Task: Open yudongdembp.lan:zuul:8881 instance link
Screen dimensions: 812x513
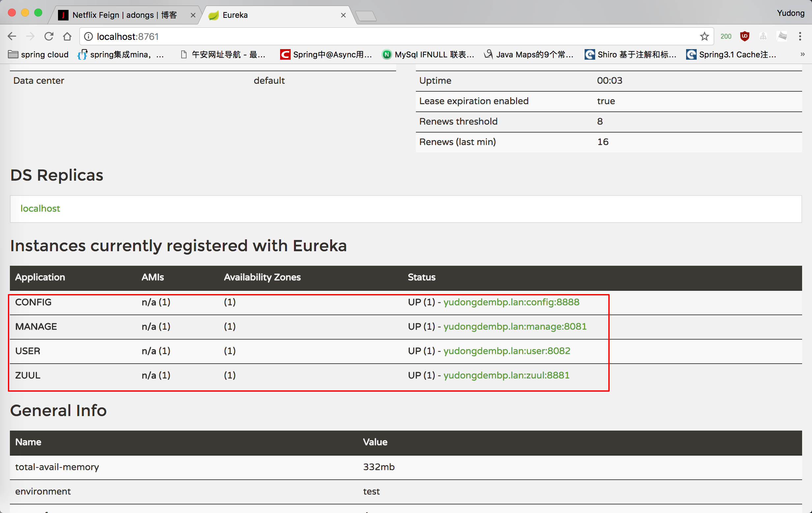Action: coord(506,375)
